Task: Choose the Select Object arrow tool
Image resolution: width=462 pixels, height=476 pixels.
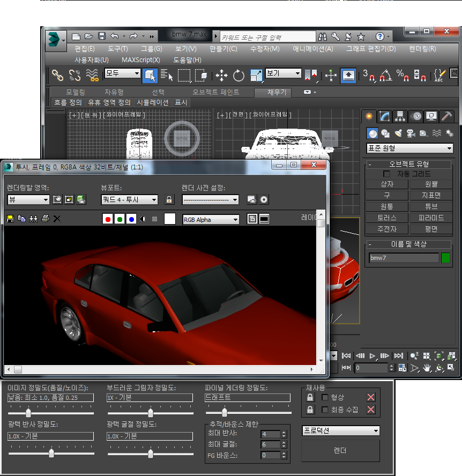Action: [150, 75]
